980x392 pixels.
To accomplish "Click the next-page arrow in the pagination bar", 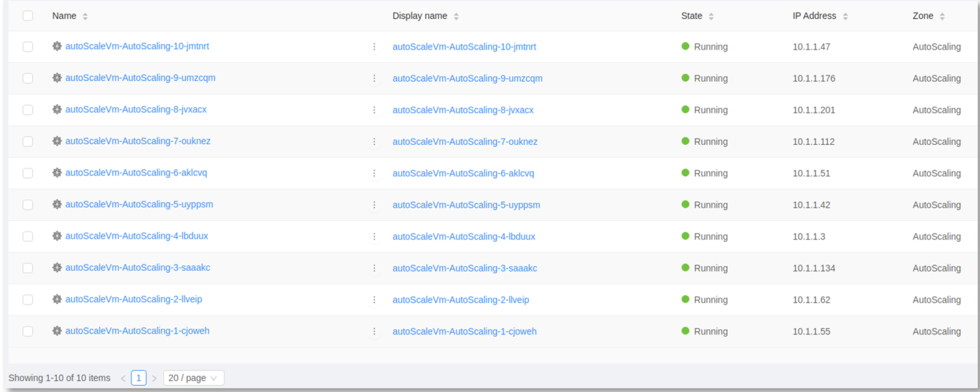I will tap(154, 377).
